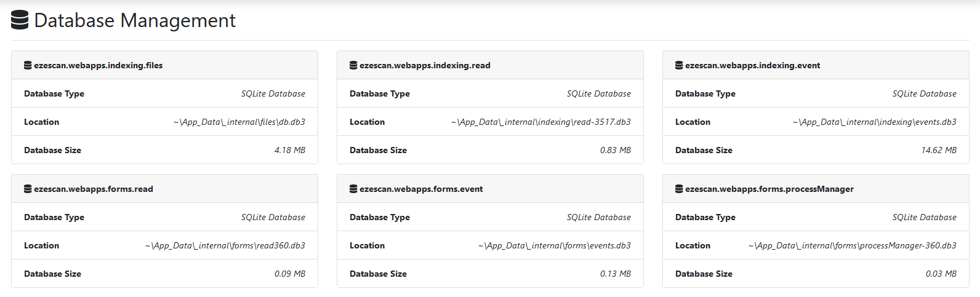Select the ezescan.webapps.indexing.event panel title
The height and width of the screenshot is (297, 980).
[x=752, y=65]
